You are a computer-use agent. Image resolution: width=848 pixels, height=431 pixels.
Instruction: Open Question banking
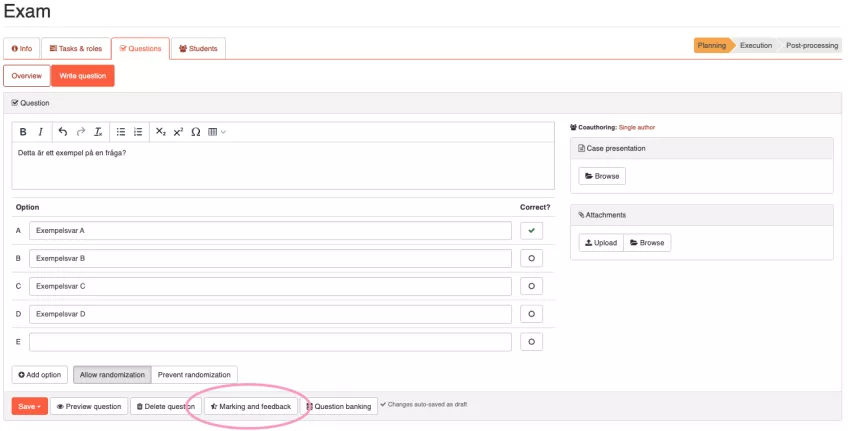(339, 407)
